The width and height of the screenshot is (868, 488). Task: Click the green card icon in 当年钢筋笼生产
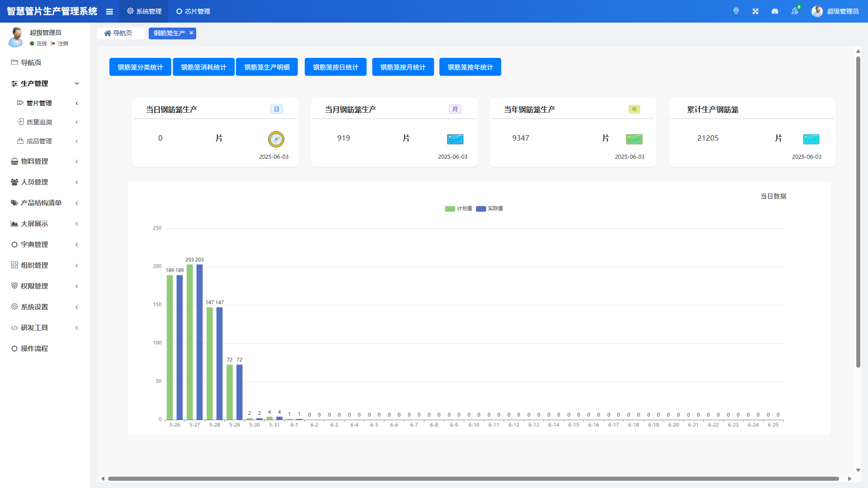tap(634, 139)
